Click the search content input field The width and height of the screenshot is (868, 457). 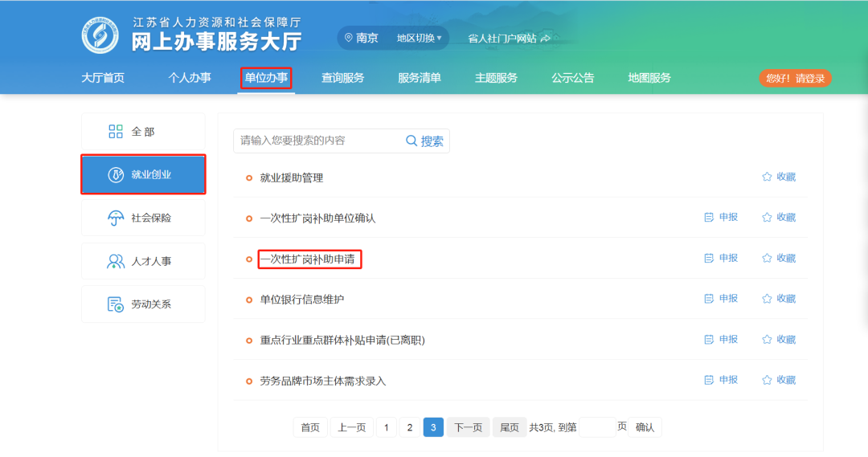317,141
